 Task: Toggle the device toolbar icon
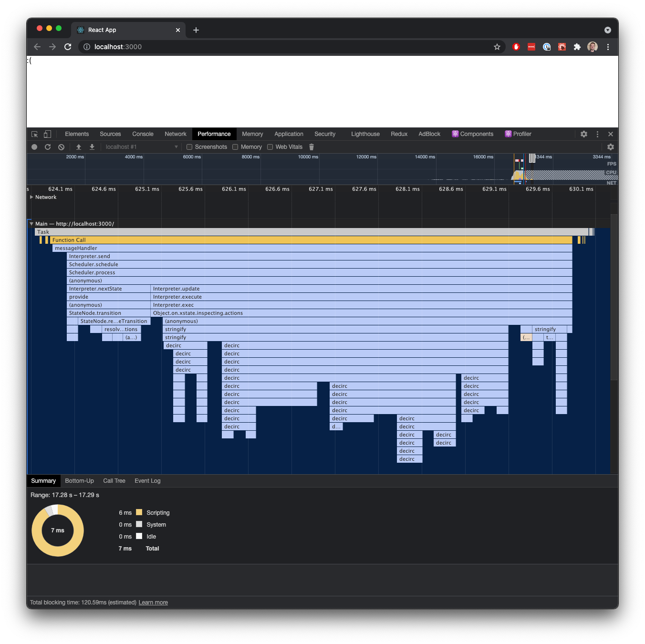(47, 134)
